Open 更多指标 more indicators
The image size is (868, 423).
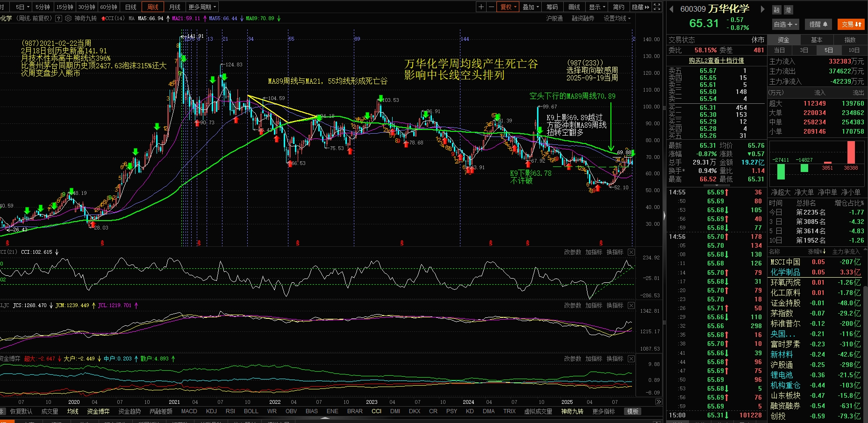tap(603, 411)
